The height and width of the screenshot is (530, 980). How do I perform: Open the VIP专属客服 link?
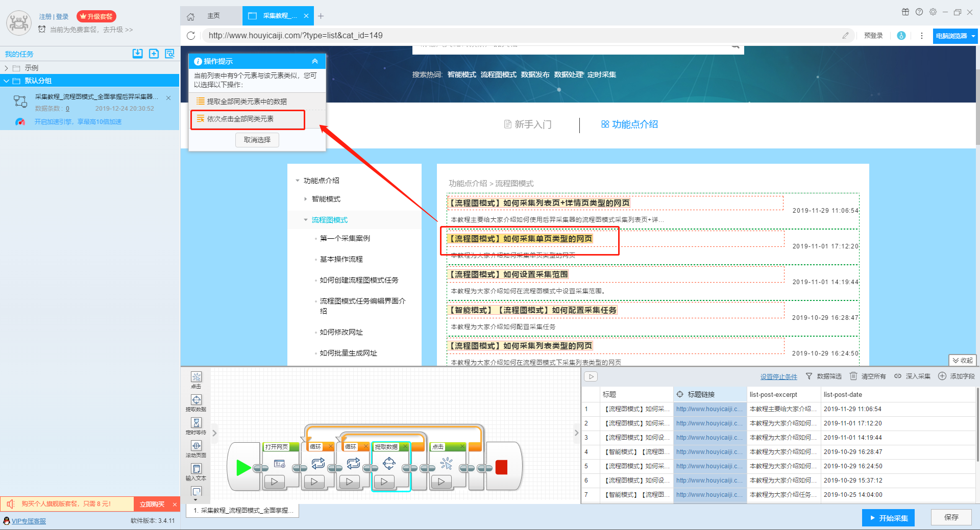[x=29, y=521]
